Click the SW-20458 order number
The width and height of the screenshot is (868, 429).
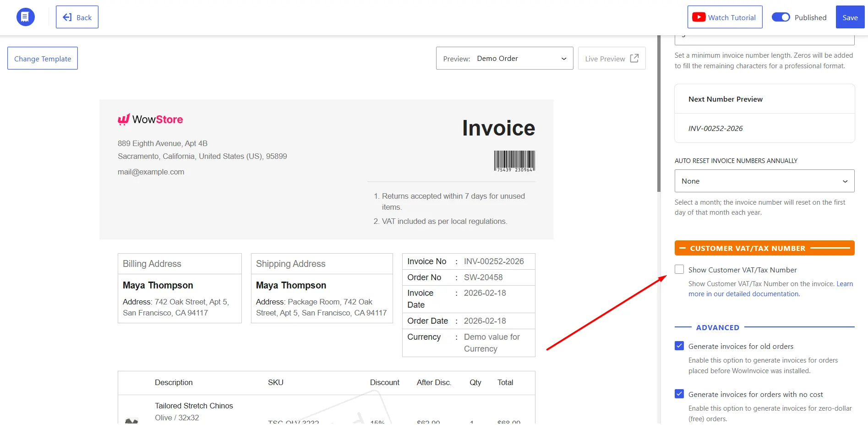click(483, 277)
